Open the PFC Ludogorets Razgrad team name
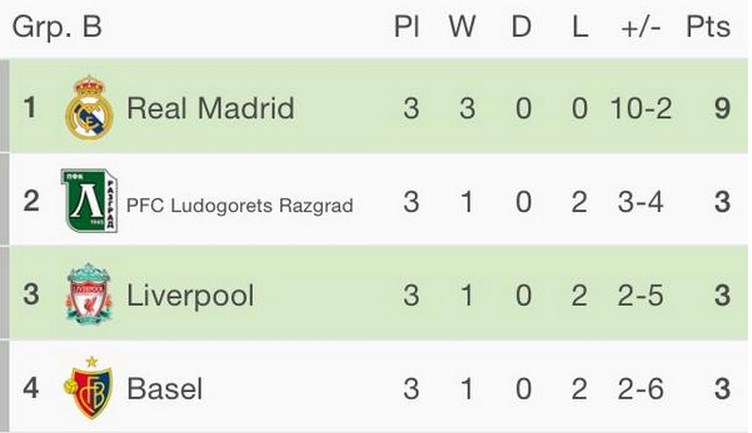Screen dimensions: 752x433 tap(240, 206)
